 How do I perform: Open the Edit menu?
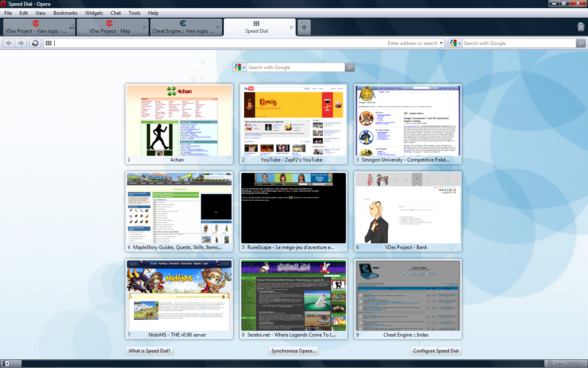24,13
